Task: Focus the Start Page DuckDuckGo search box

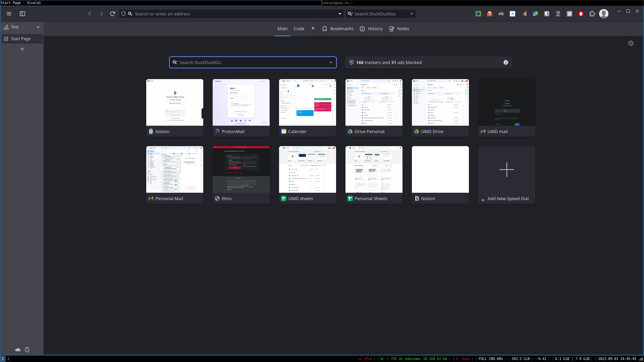Action: 253,62
